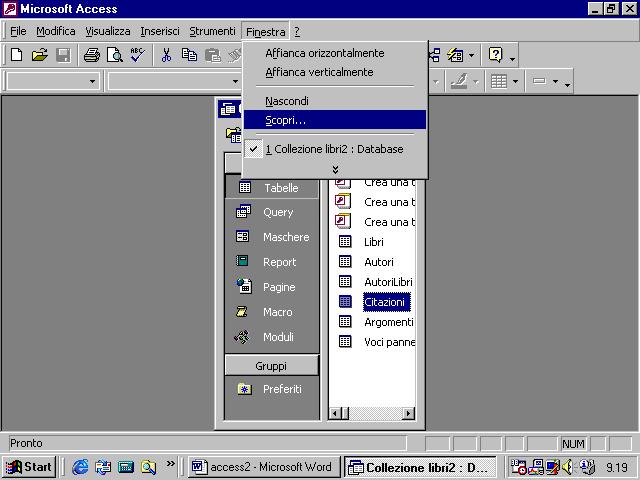Click the New Object toolbar icon
The width and height of the screenshot is (640, 480).
(456, 55)
